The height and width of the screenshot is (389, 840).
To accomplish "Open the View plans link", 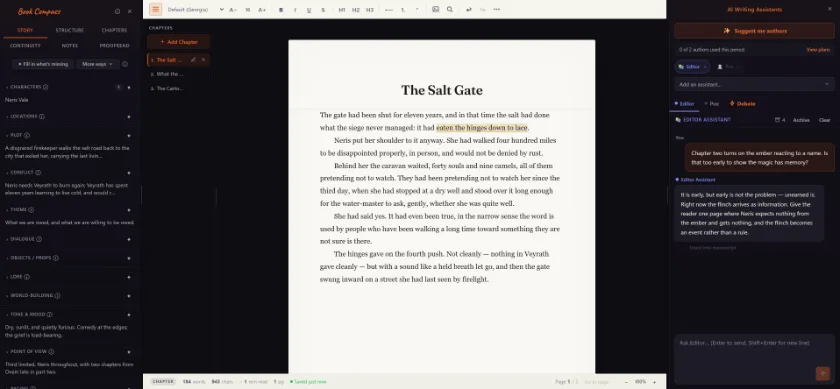I will [x=818, y=50].
